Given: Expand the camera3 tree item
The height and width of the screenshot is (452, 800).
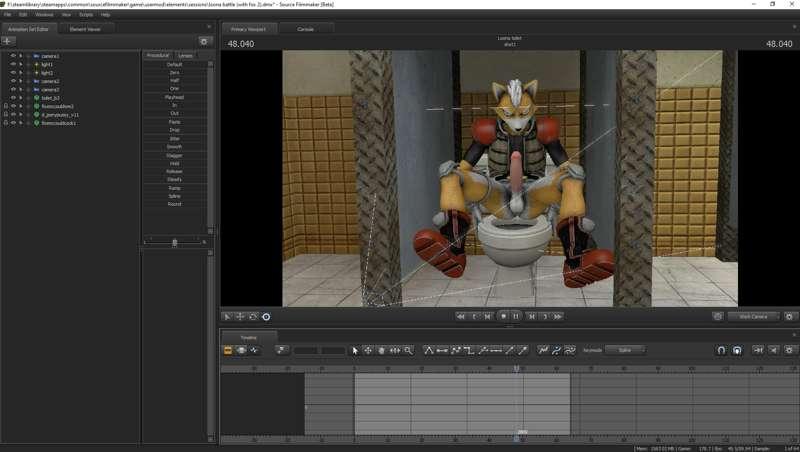Looking at the screenshot, I should (28, 89).
